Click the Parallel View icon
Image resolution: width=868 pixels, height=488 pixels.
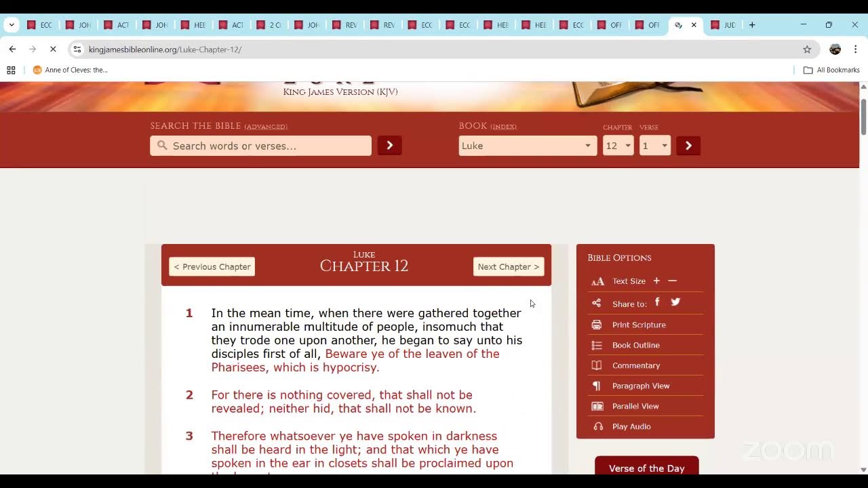[x=597, y=406]
